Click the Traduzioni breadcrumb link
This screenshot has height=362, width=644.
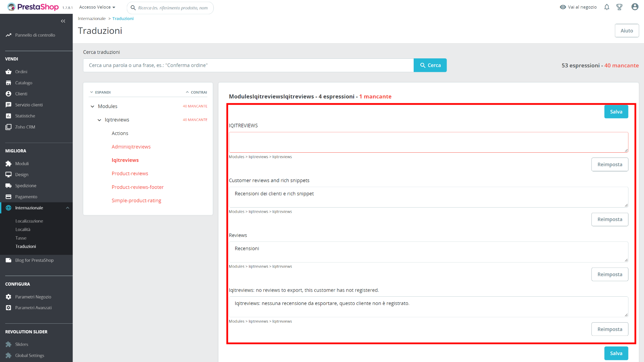point(123,19)
